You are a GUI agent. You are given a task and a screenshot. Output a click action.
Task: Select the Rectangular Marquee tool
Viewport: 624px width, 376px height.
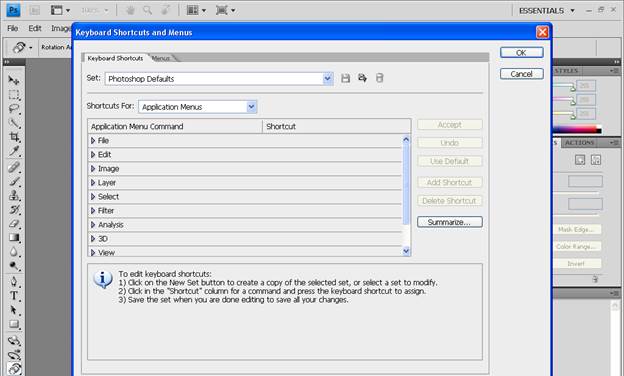click(14, 95)
